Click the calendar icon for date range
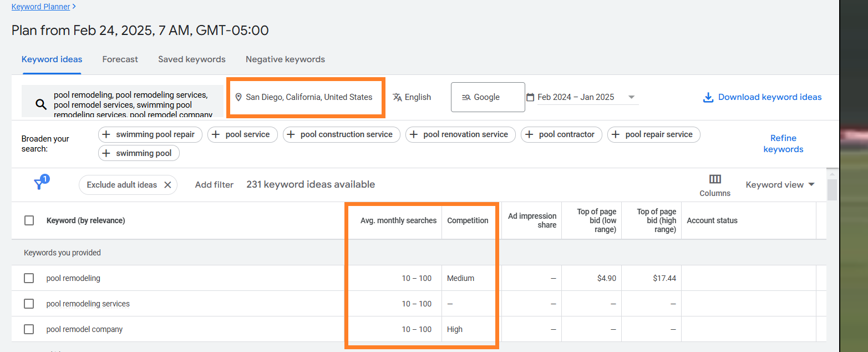 [x=530, y=97]
